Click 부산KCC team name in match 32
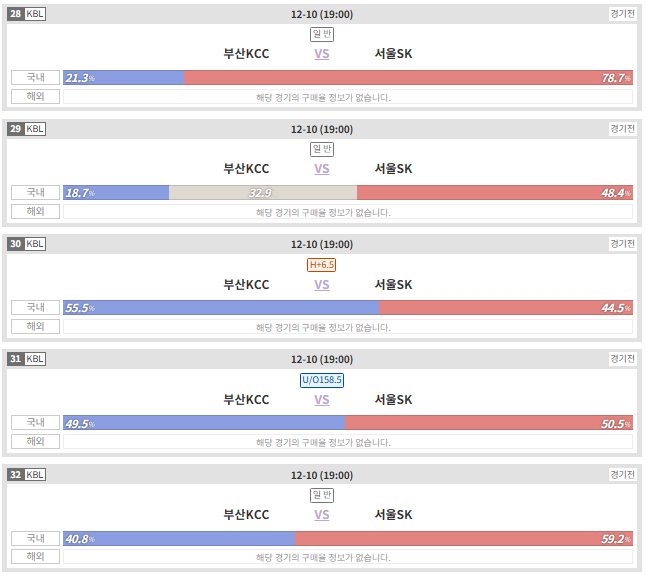This screenshot has width=646, height=580. tap(246, 515)
